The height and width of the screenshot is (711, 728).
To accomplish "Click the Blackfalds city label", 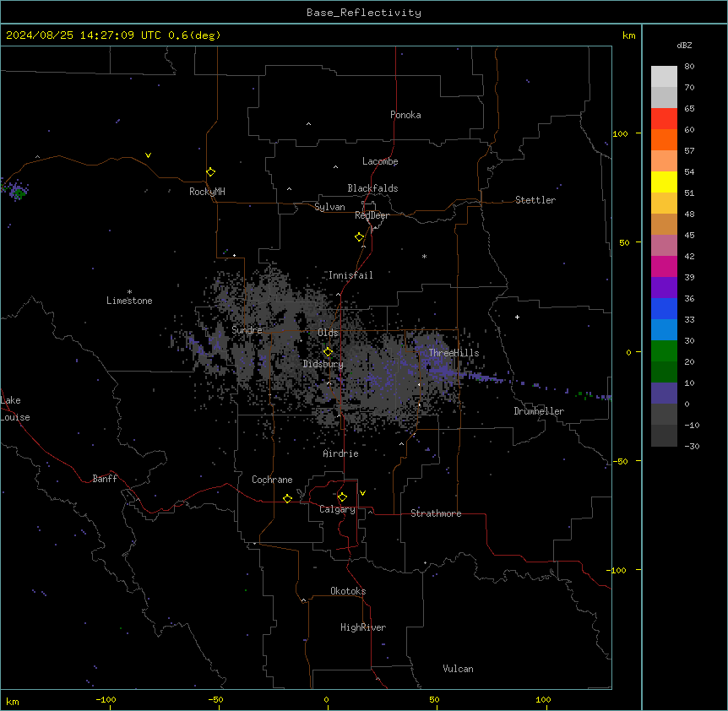I will point(372,188).
